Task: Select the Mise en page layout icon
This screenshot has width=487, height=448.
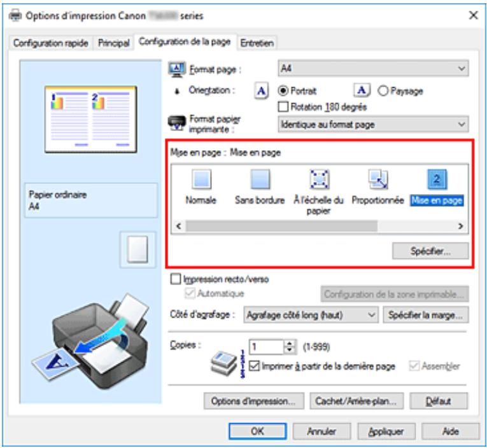Action: pos(437,179)
